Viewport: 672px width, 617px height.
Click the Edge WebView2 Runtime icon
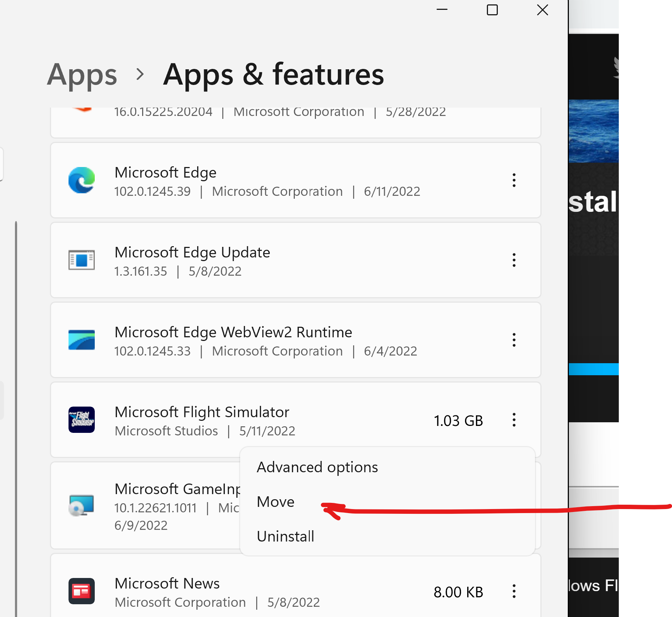(82, 340)
